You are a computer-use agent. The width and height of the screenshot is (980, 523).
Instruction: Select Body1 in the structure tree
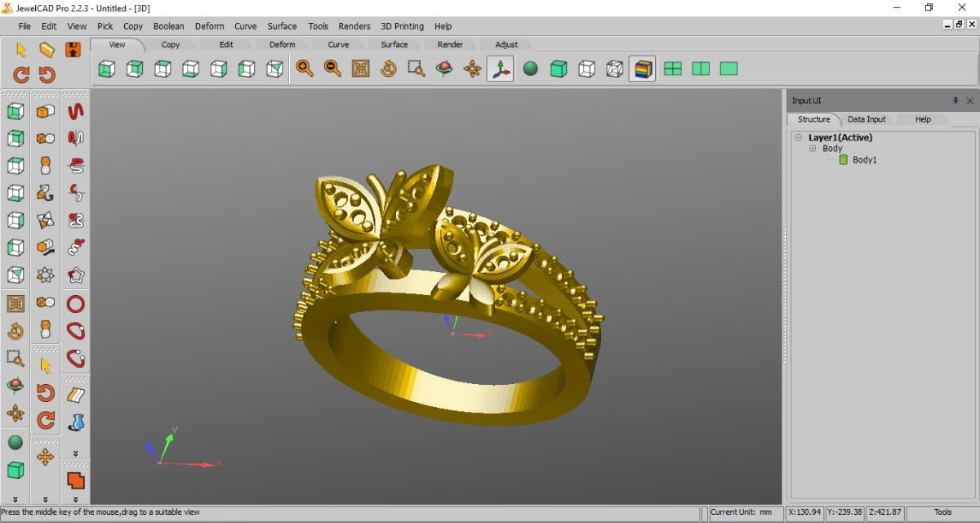pos(865,160)
